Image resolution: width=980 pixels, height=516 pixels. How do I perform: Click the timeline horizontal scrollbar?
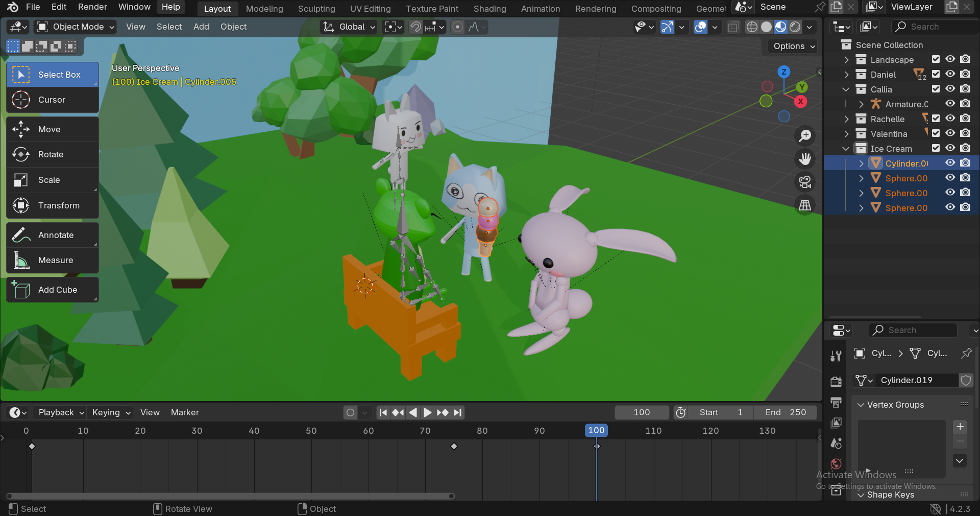230,496
